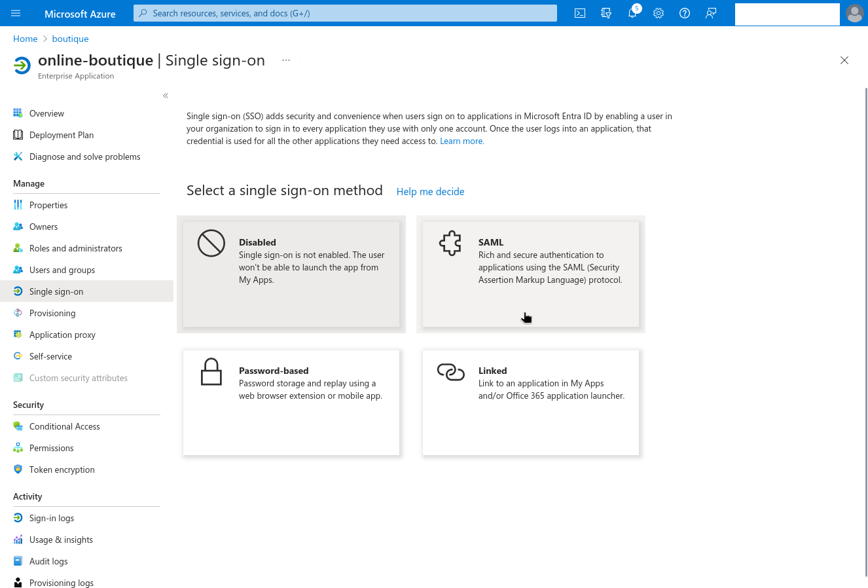Image resolution: width=868 pixels, height=588 pixels.
Task: Click the Learn more link
Action: point(461,141)
